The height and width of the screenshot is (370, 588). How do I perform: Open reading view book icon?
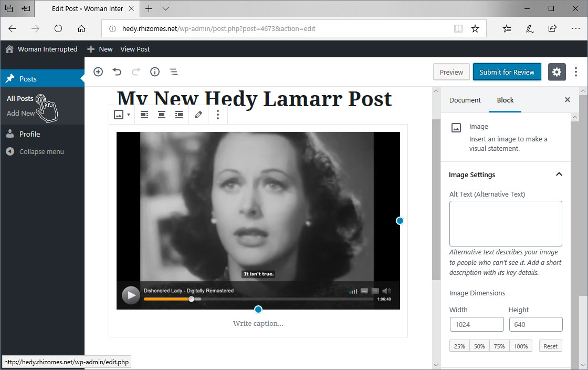click(458, 28)
